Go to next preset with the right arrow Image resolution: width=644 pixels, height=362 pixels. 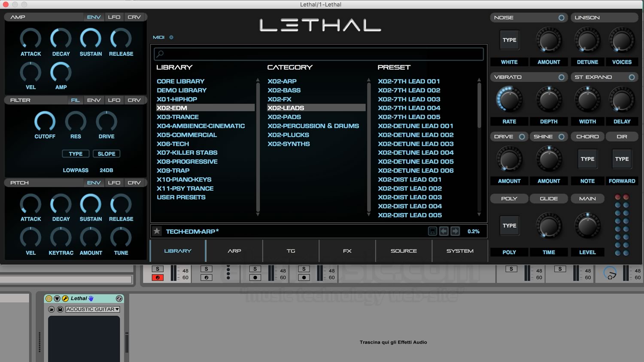455,231
